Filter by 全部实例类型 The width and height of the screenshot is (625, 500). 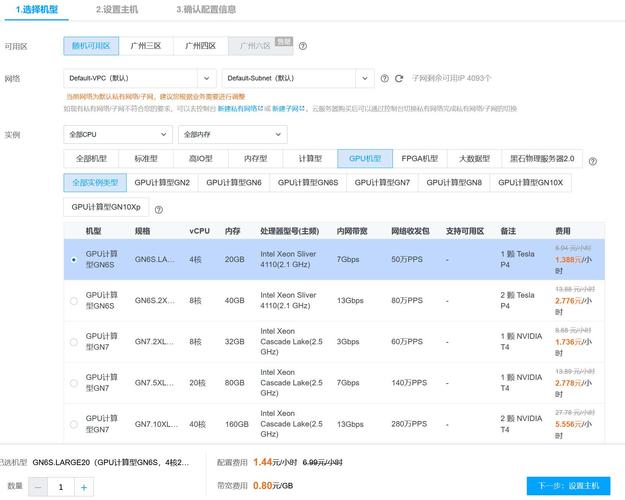95,183
